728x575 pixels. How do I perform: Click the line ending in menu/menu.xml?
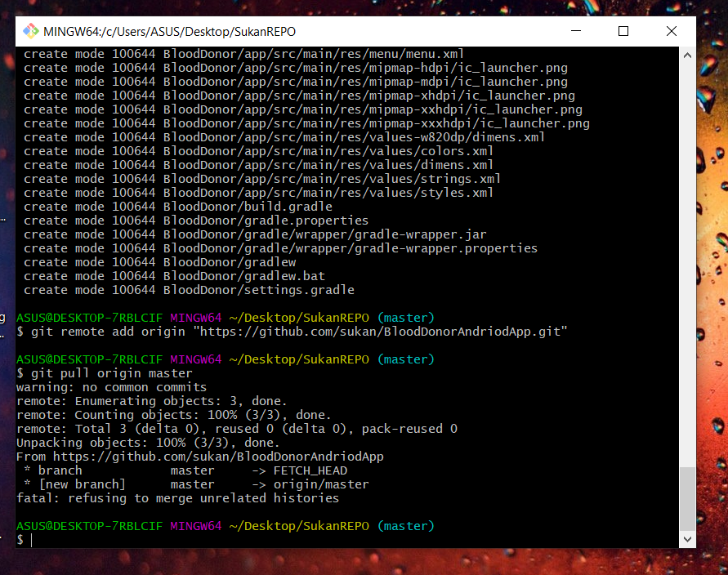[x=243, y=54]
